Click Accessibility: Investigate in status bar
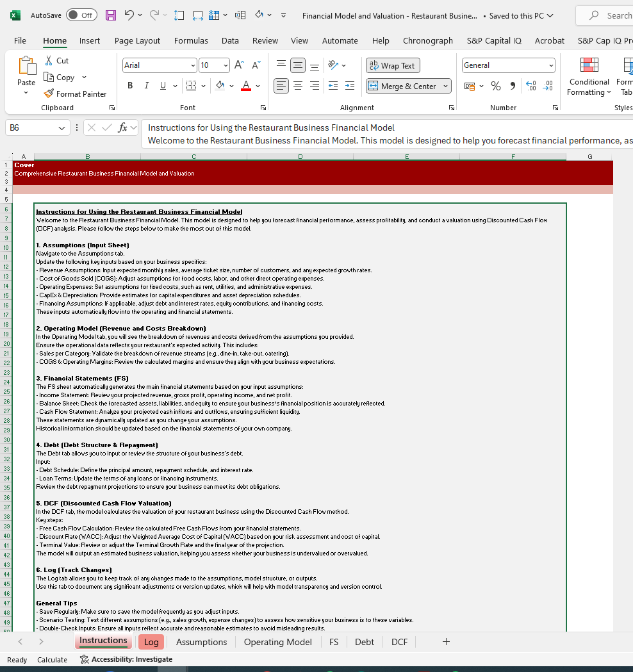This screenshot has height=672, width=633. (x=126, y=659)
